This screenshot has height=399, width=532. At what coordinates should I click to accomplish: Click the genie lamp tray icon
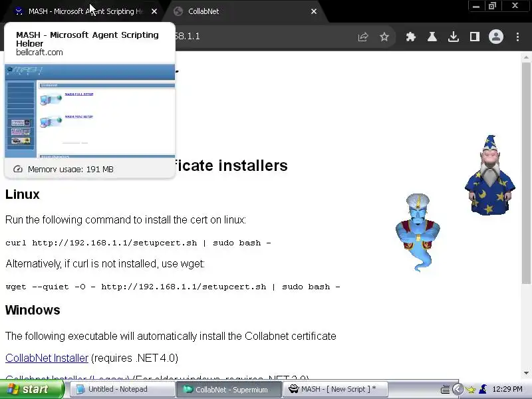470,390
